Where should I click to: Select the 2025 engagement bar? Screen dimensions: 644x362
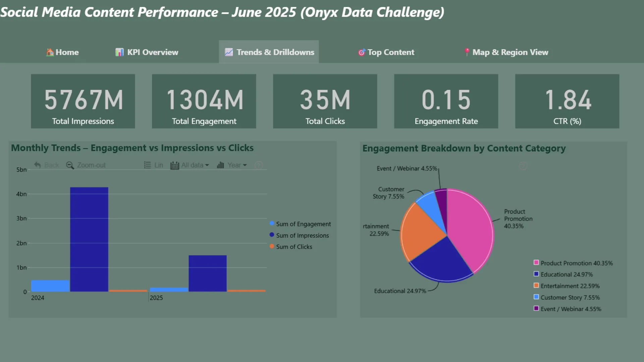[169, 290]
